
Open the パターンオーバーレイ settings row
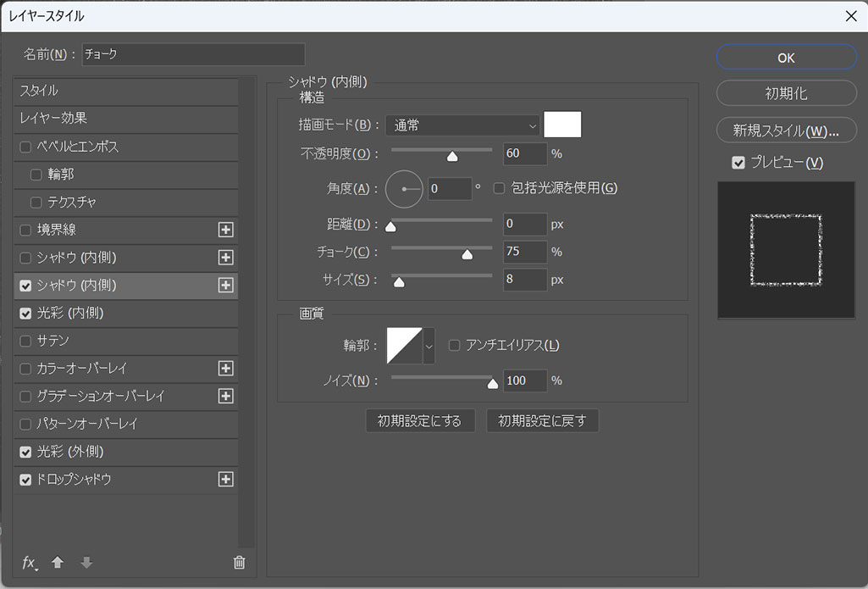click(x=126, y=424)
